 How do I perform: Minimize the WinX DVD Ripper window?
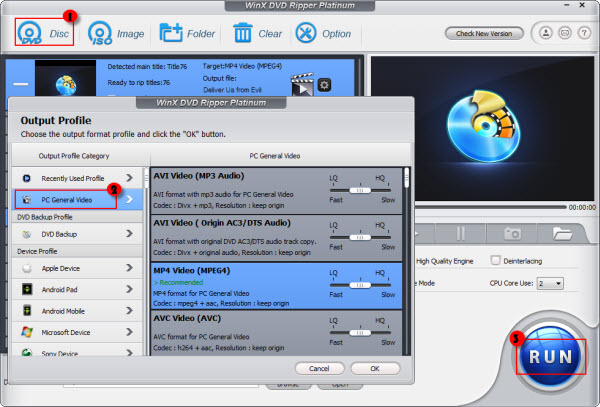pyautogui.click(x=566, y=5)
